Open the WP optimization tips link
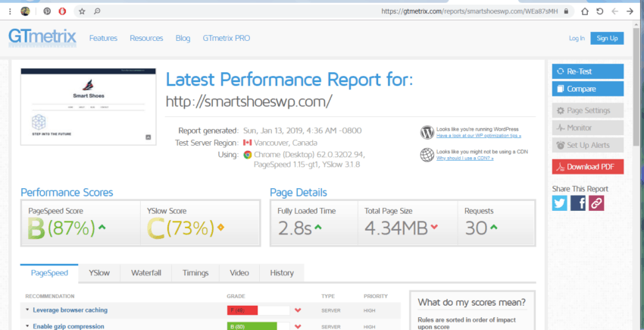644x330 pixels. tap(479, 135)
